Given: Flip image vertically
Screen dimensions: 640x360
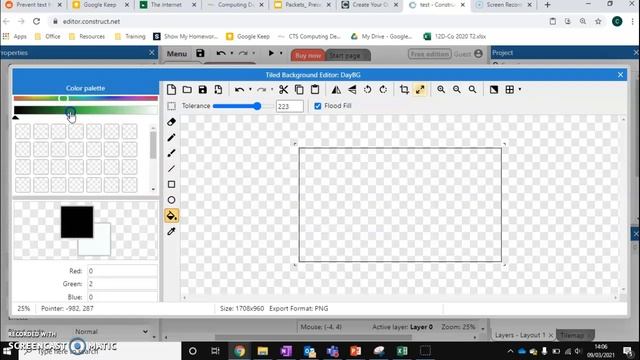Looking at the screenshot, I should click(x=352, y=89).
